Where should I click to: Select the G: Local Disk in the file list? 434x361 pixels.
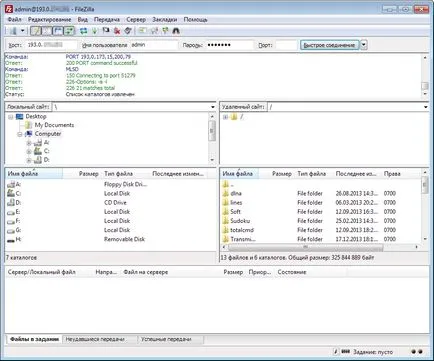point(110,230)
